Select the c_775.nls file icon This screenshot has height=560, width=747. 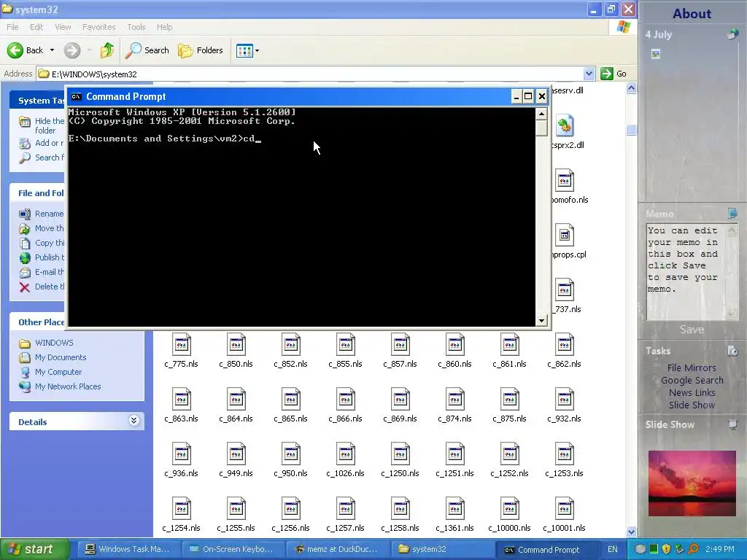coord(182,344)
